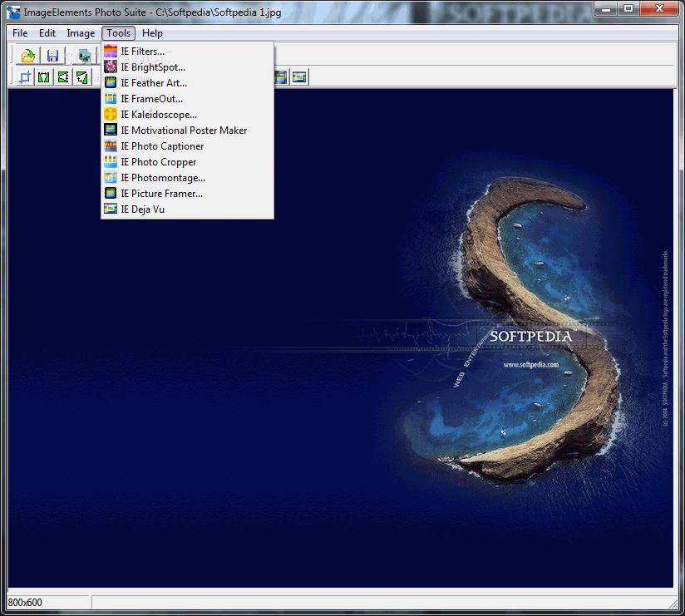Click the Open file folder icon
Screen dimensions: 685x616
click(x=28, y=56)
